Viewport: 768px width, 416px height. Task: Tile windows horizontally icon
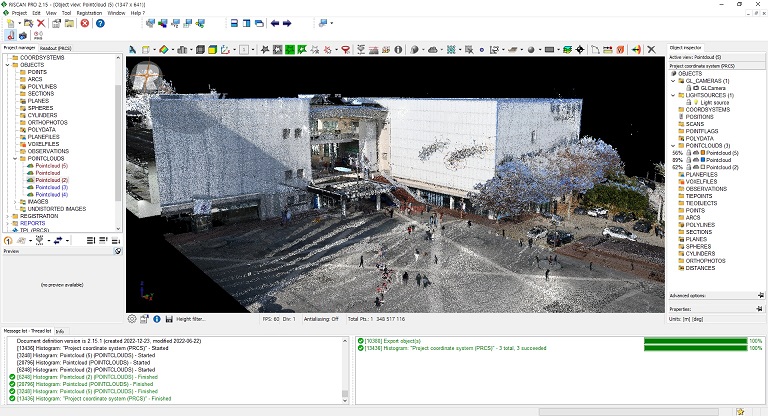234,23
